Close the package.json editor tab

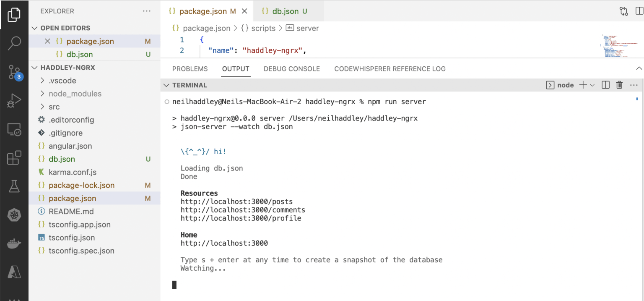[245, 11]
